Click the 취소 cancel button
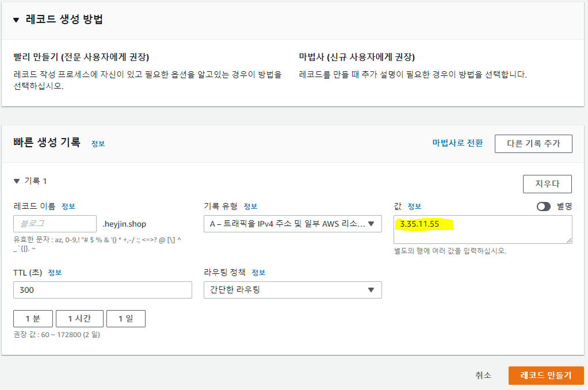588x390 pixels. 483,375
